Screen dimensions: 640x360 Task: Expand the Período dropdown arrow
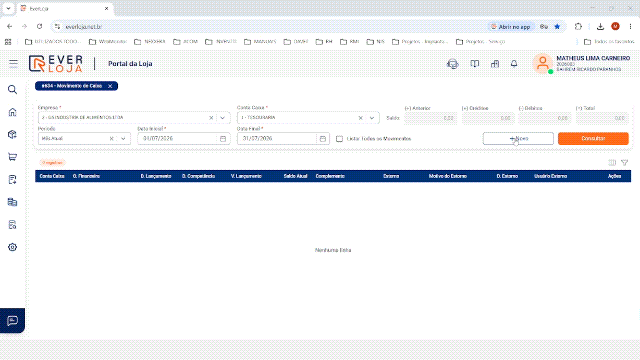click(123, 139)
